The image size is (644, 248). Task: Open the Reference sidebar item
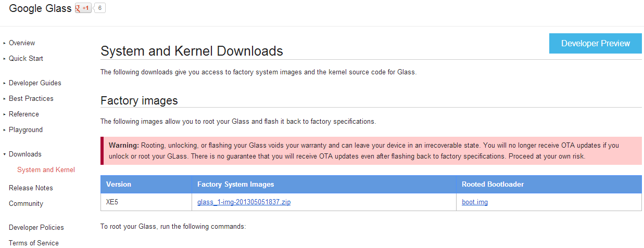coord(24,114)
